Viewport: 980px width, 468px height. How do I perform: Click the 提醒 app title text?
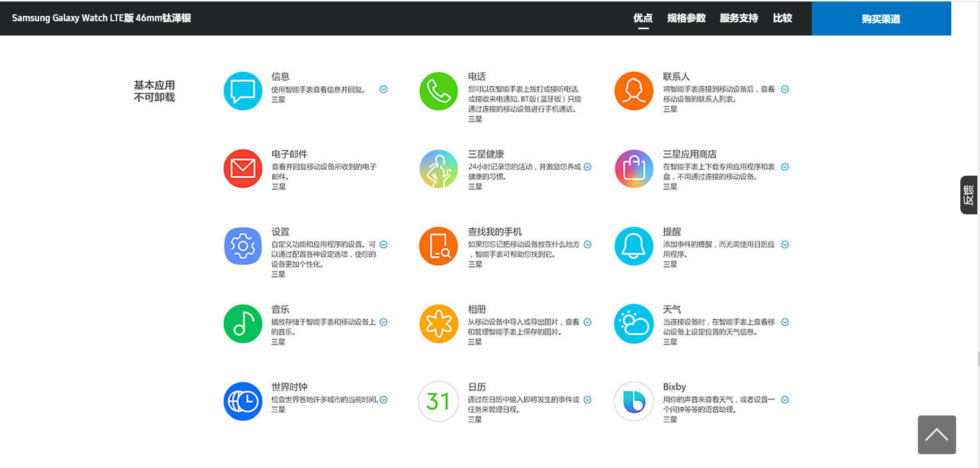pyautogui.click(x=672, y=231)
